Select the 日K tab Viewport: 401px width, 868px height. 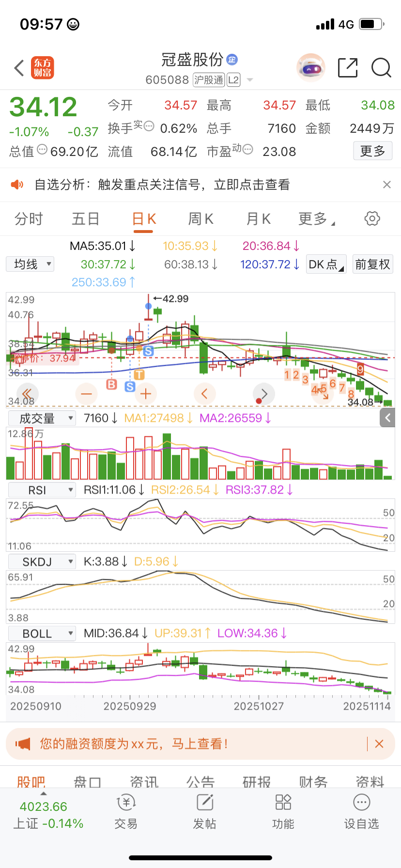[144, 219]
